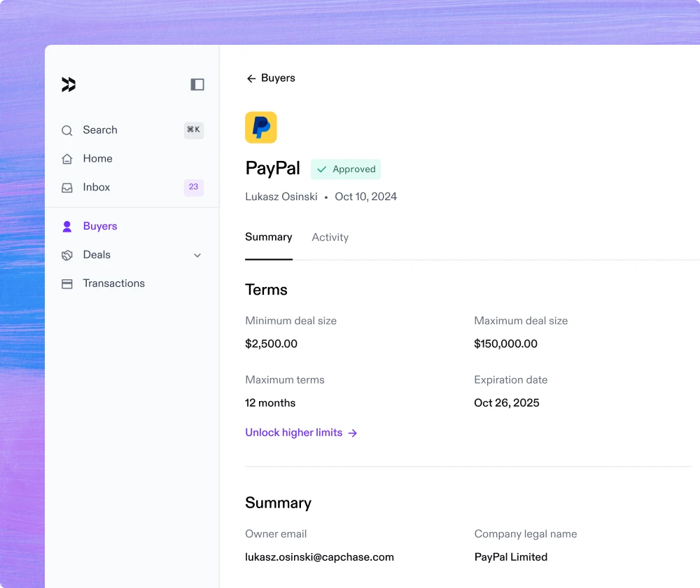Click the Terms section heading
This screenshot has height=588, width=700.
(x=266, y=290)
